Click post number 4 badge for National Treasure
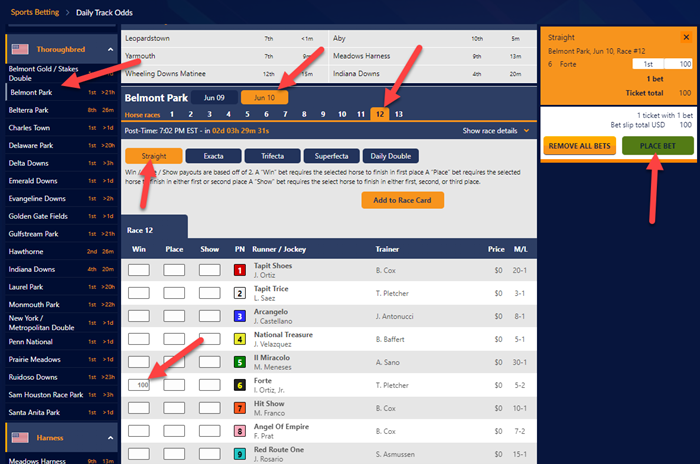The image size is (700, 464). (240, 339)
